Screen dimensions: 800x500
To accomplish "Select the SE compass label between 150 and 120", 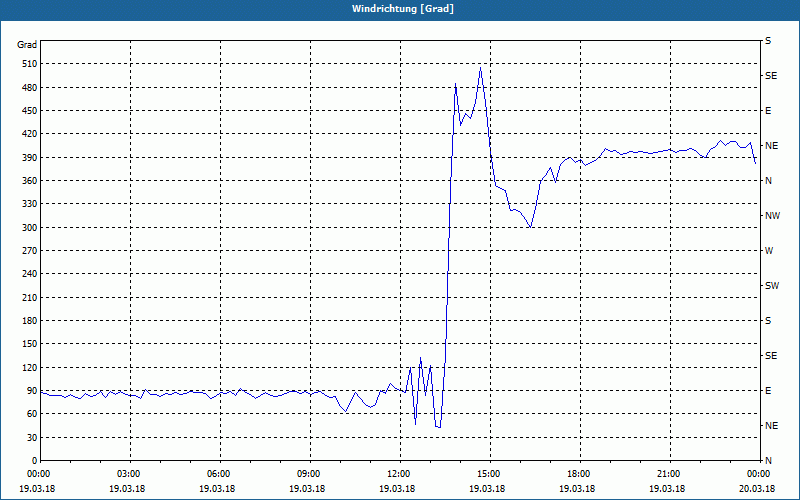I will coord(771,356).
